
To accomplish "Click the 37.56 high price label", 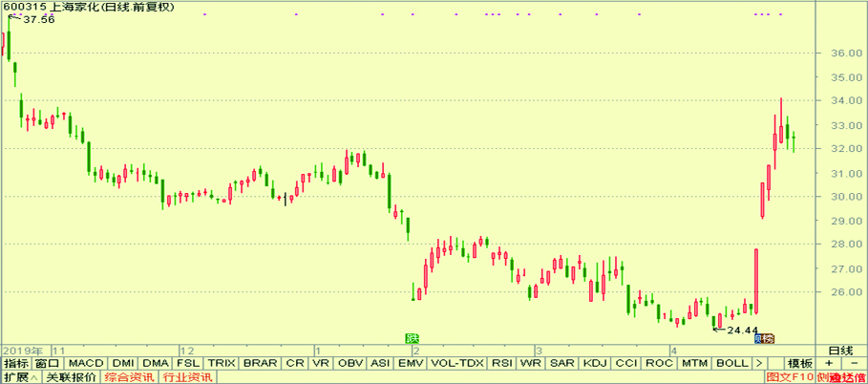I will pos(39,19).
